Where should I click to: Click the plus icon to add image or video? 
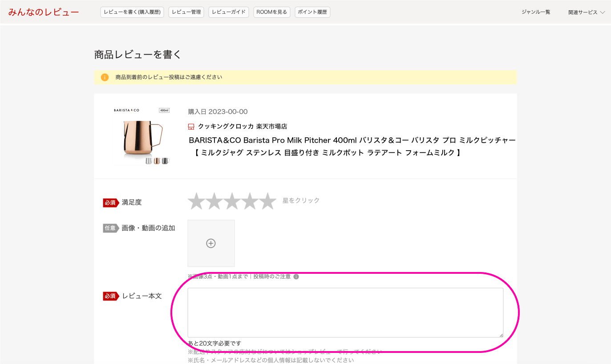pyautogui.click(x=211, y=243)
